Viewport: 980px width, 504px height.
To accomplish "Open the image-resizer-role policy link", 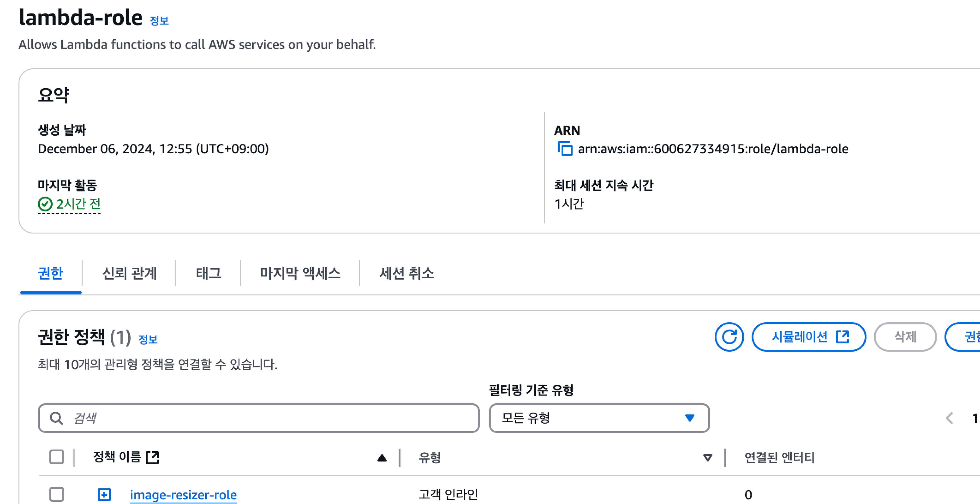I will (x=183, y=494).
